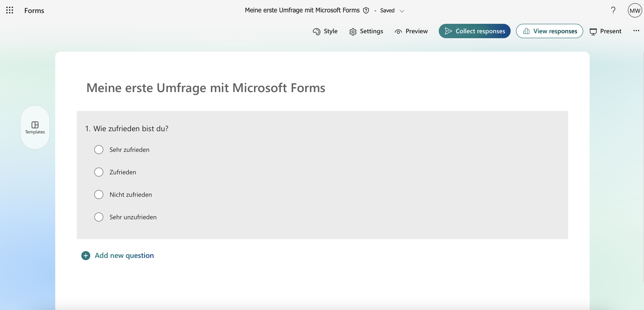Preview the form
The image size is (644, 310).
coord(411,31)
